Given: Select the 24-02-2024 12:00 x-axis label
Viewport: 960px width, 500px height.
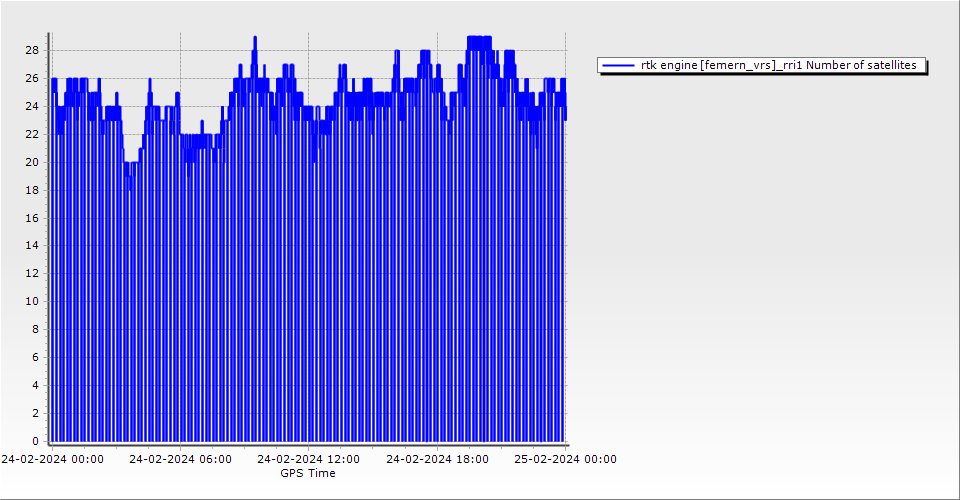Looking at the screenshot, I should [x=308, y=459].
